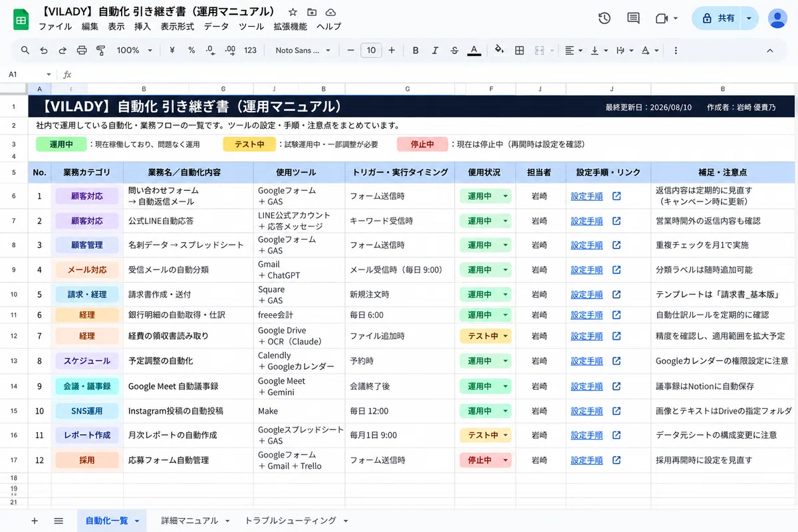
Task: Open 設定手順 link for freee会計 row
Action: point(587,315)
